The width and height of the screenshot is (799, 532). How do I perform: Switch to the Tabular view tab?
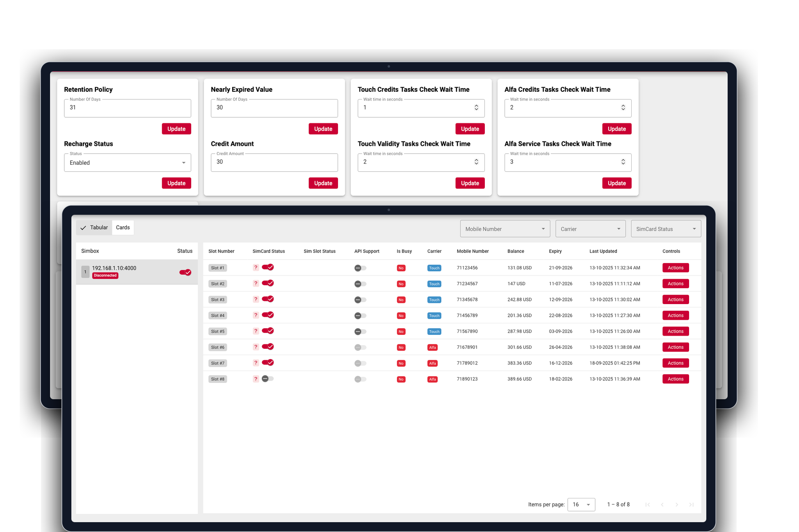click(x=94, y=227)
